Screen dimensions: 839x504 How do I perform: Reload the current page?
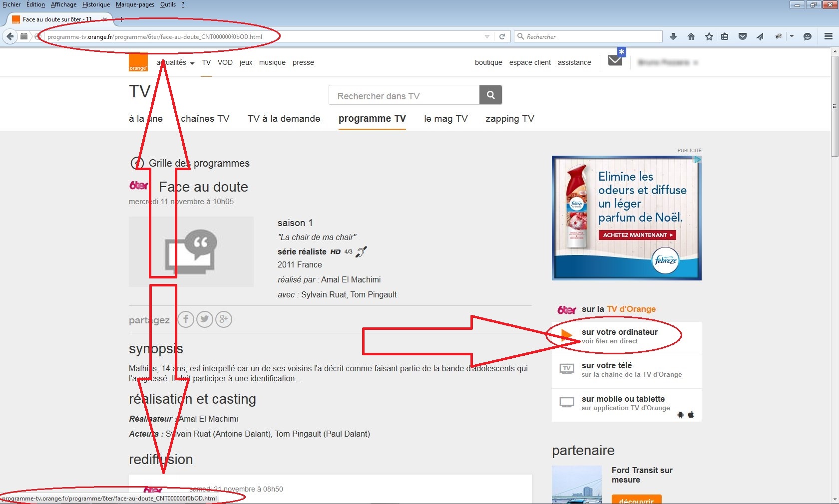[502, 36]
